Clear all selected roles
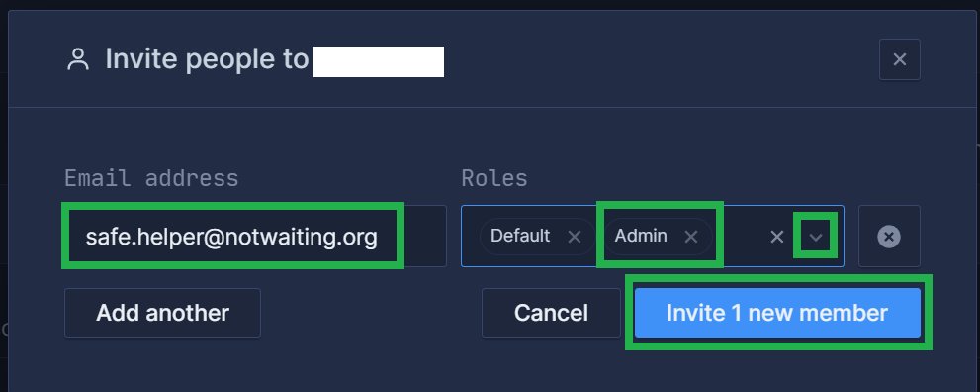 click(x=776, y=237)
